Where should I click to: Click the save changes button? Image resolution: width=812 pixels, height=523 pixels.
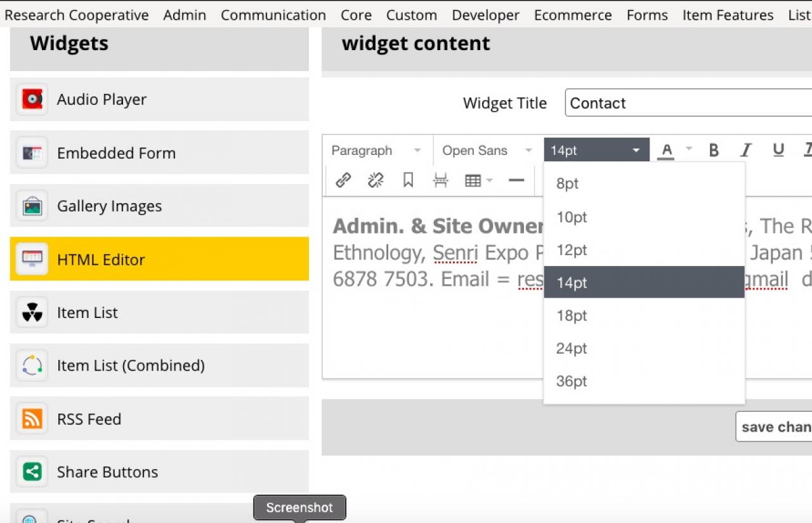[776, 427]
